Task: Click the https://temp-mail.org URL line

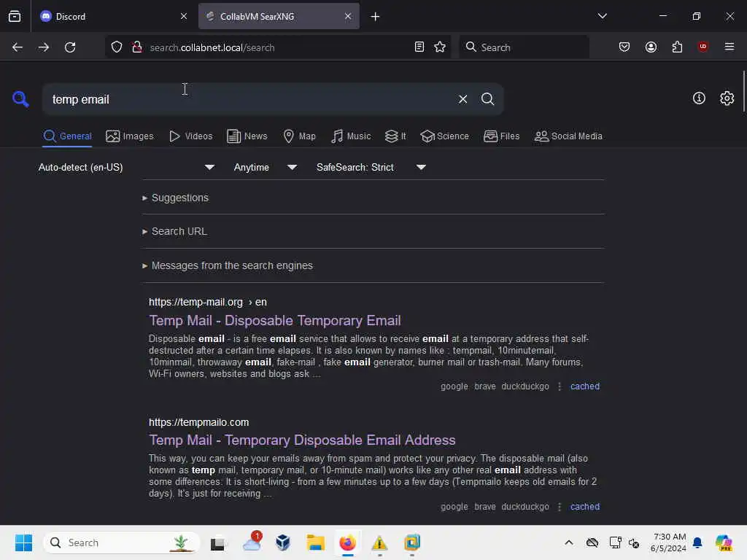Action: (208, 302)
